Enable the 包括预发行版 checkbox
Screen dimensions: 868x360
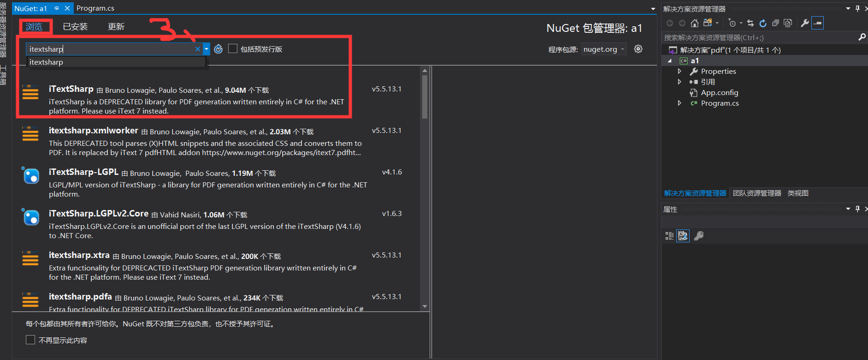[x=233, y=49]
